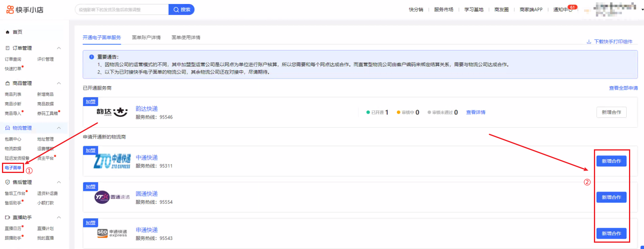Open 快速打单 in sidebar
Viewport: 644px width, 249px height.
click(13, 69)
